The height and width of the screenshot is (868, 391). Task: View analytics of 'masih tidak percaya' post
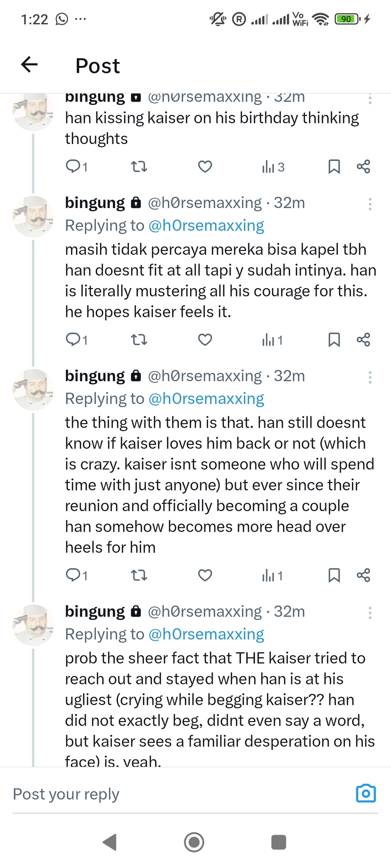point(272,340)
